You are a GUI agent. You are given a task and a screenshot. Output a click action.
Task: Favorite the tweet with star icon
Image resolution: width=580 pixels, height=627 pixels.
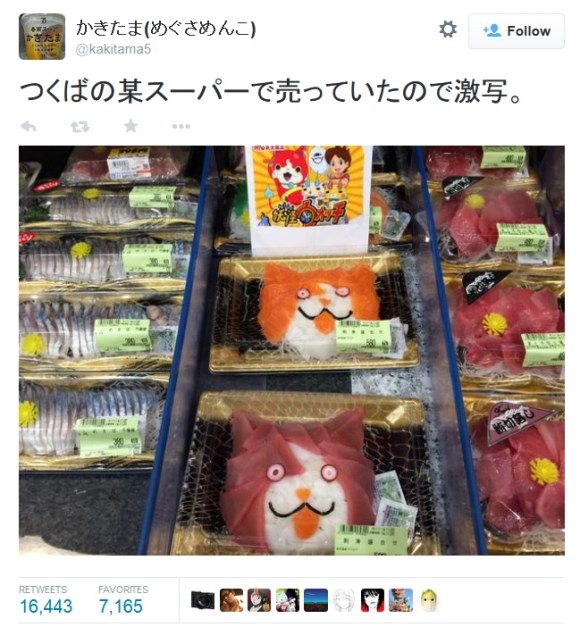[131, 126]
